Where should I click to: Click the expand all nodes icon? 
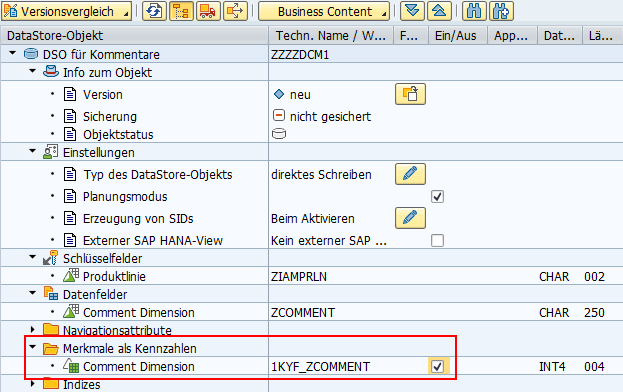tap(412, 11)
